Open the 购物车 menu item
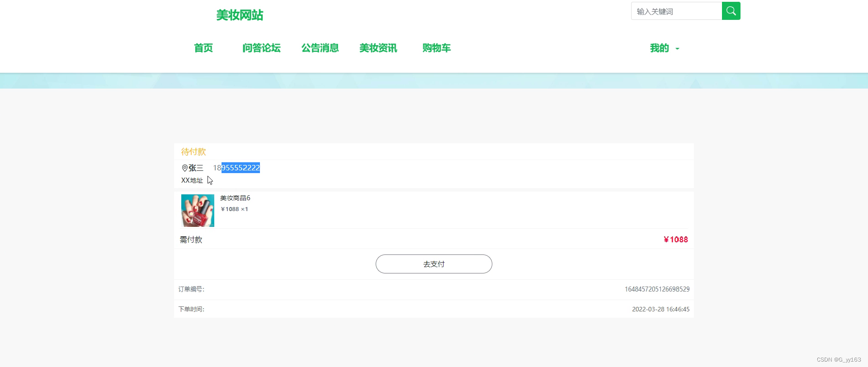 click(x=437, y=48)
